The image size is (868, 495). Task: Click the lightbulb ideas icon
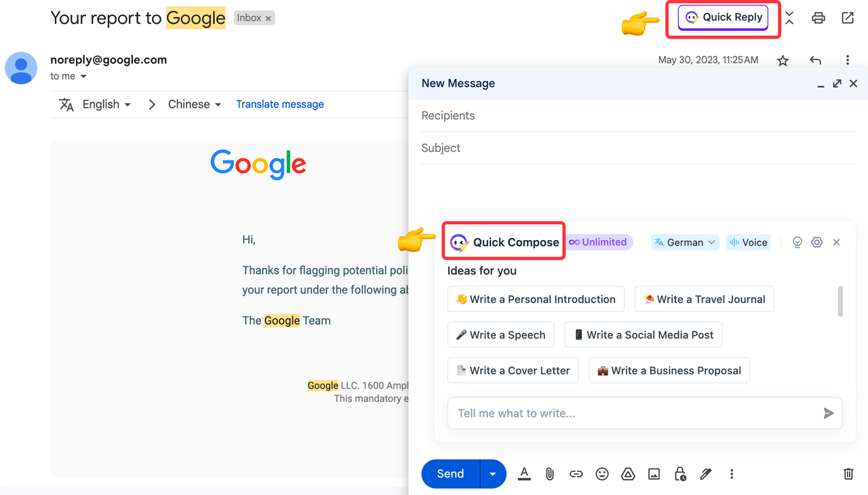point(797,242)
